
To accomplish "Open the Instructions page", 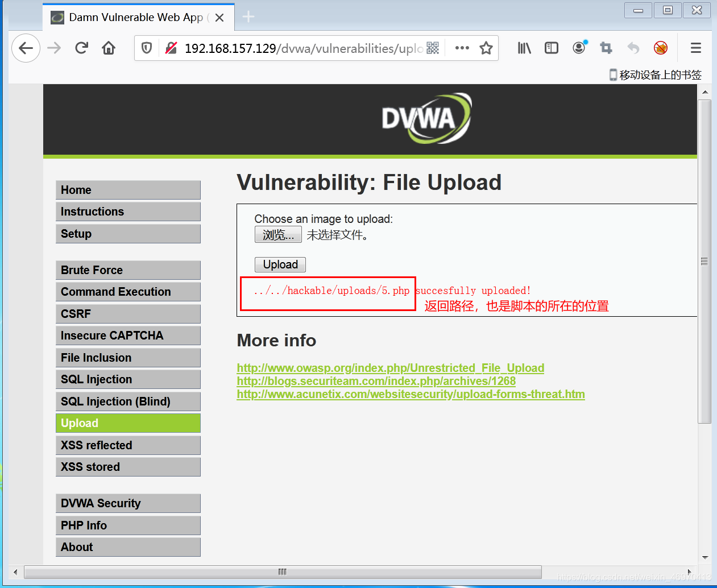I will tap(128, 212).
